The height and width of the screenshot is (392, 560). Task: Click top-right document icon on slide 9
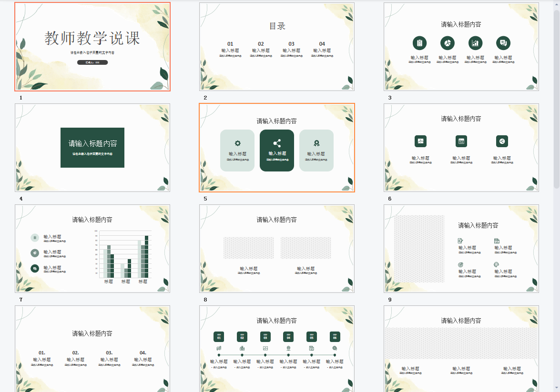point(497,241)
